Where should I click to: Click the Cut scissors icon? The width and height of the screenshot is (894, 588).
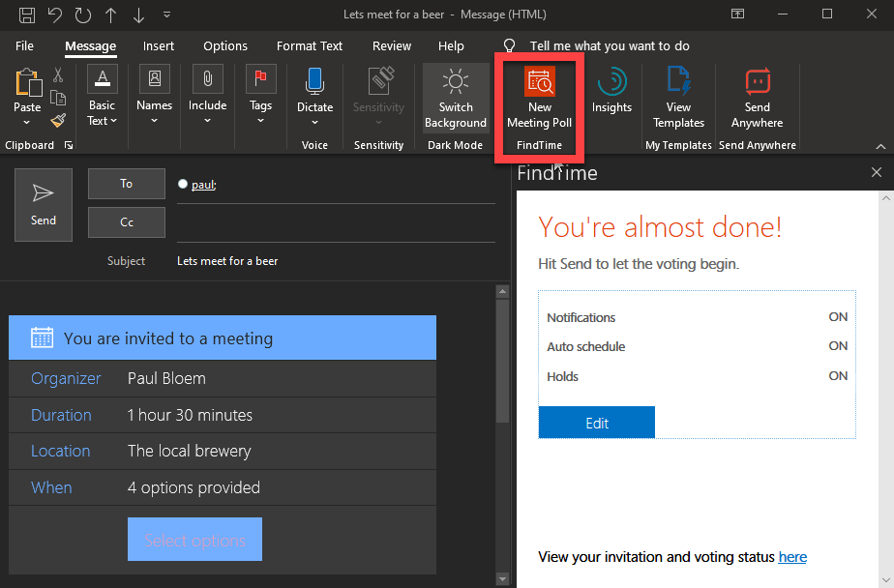point(58,75)
